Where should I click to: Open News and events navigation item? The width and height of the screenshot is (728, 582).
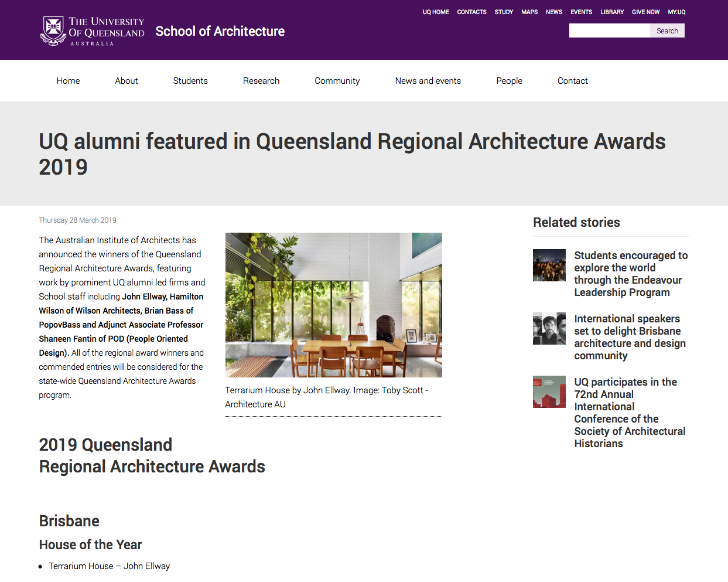(x=428, y=81)
